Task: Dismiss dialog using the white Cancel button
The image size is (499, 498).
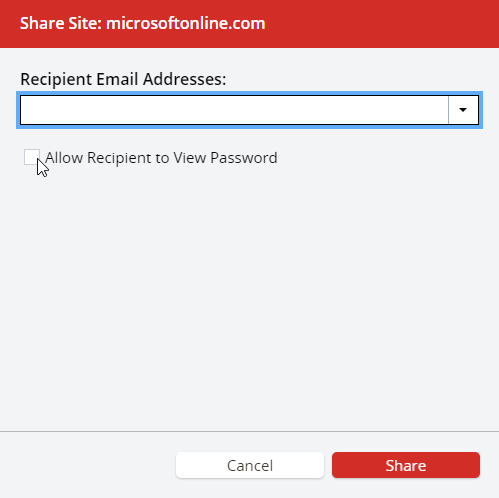Action: 250,465
